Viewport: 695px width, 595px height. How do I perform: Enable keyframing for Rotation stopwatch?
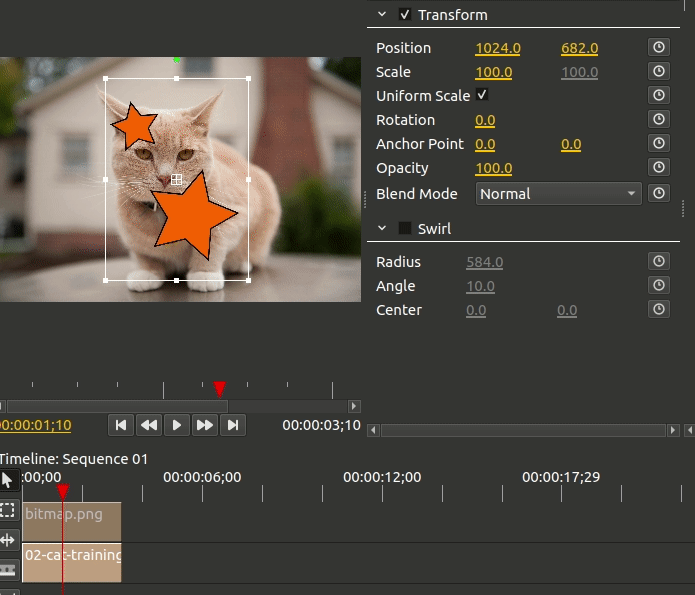(x=659, y=119)
